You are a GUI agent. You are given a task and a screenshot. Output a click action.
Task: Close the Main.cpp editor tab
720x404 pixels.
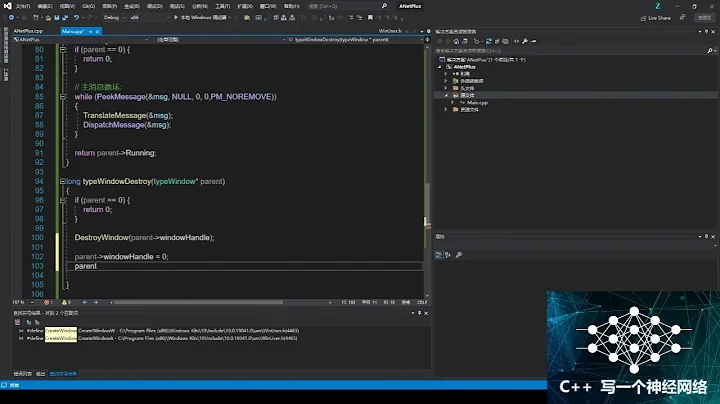point(97,31)
